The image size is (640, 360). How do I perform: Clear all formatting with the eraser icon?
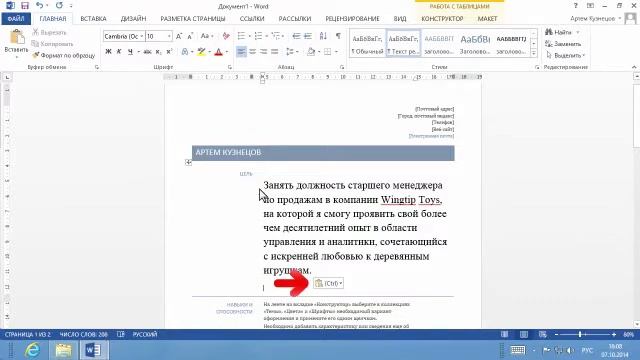(x=226, y=36)
